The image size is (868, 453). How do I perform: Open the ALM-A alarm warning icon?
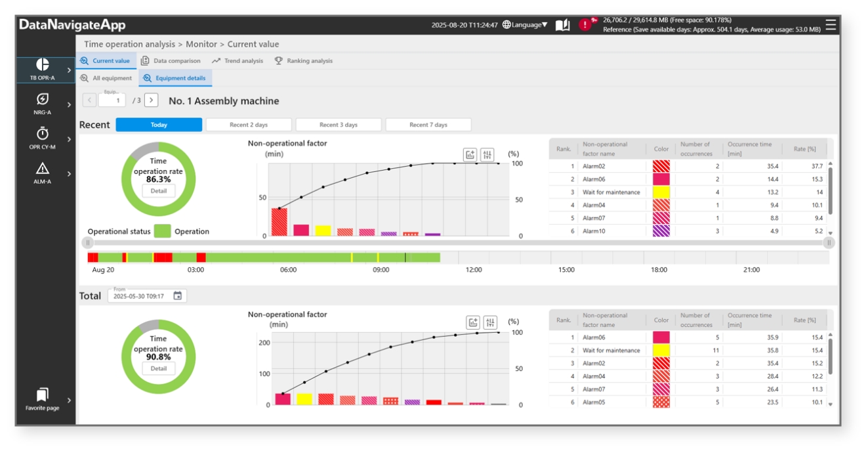(x=43, y=172)
